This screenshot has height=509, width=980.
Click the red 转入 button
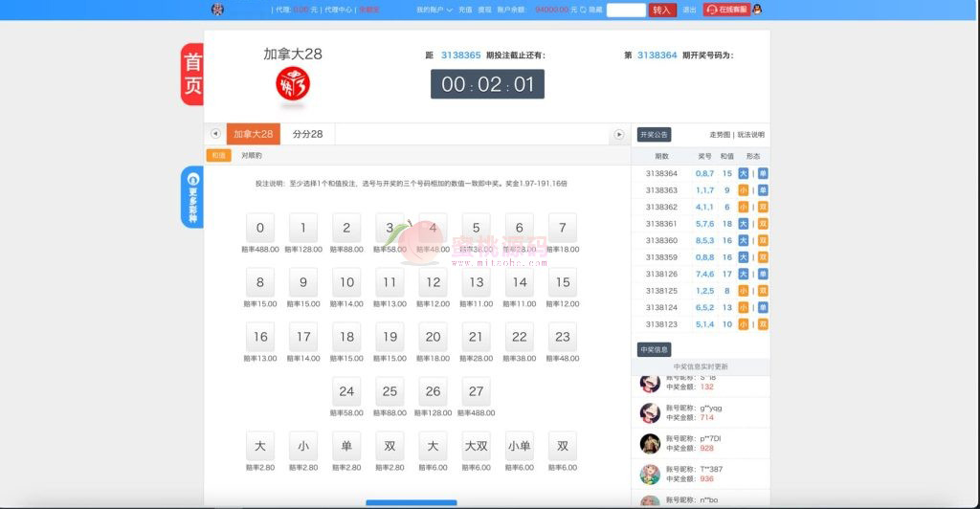(662, 10)
